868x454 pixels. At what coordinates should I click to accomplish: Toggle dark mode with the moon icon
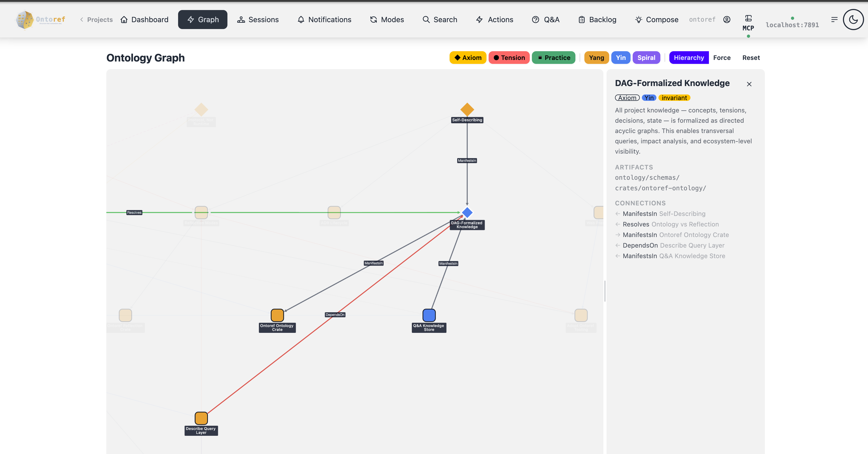pyautogui.click(x=853, y=20)
